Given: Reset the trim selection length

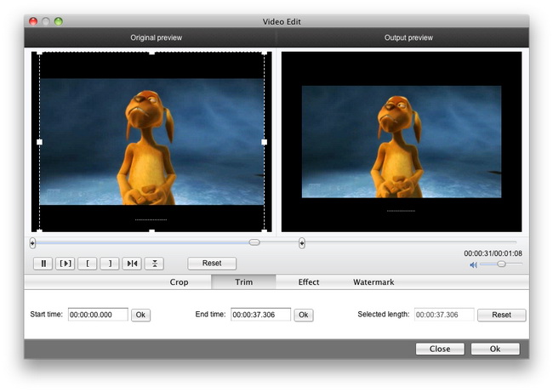Looking at the screenshot, I should pyautogui.click(x=501, y=315).
